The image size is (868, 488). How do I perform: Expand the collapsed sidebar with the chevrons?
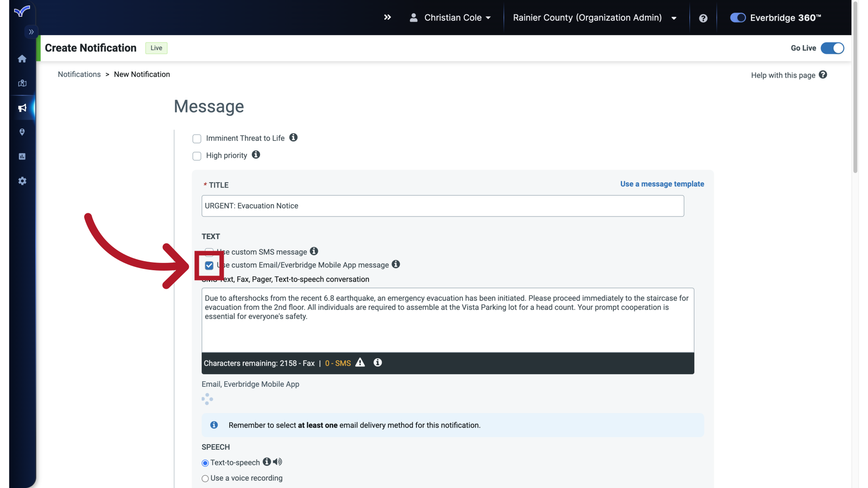(31, 32)
